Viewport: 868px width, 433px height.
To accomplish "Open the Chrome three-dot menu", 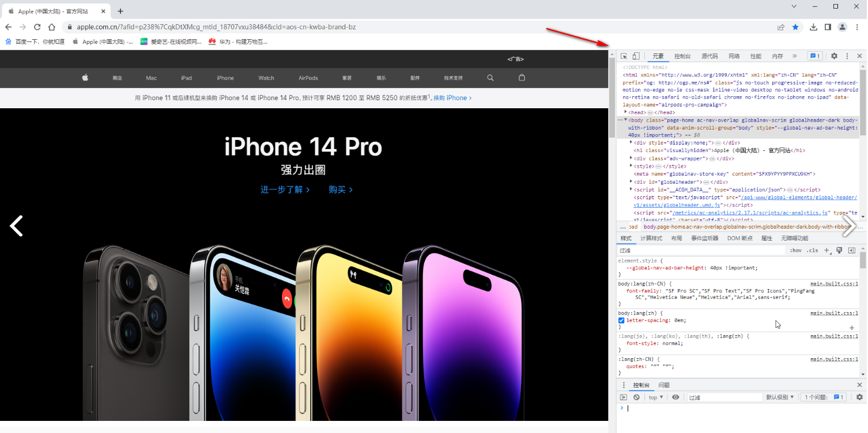I will (x=857, y=27).
